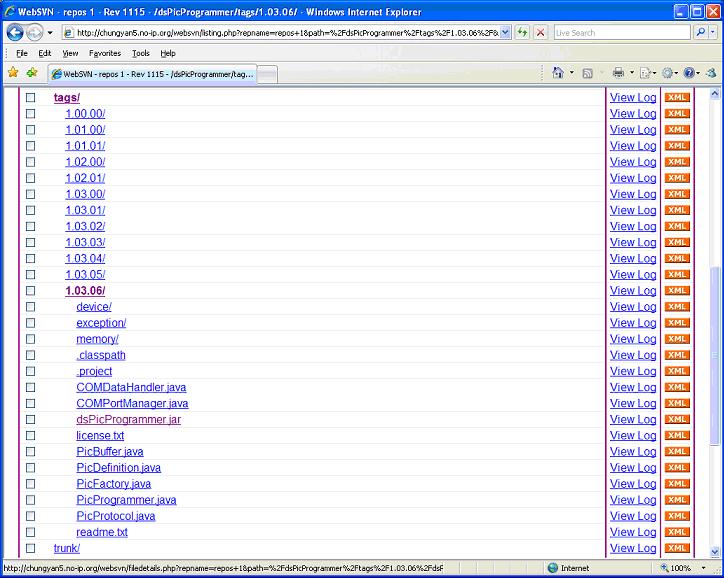Viewport: 724px width, 578px height.
Task: Open the File menu
Action: point(22,53)
